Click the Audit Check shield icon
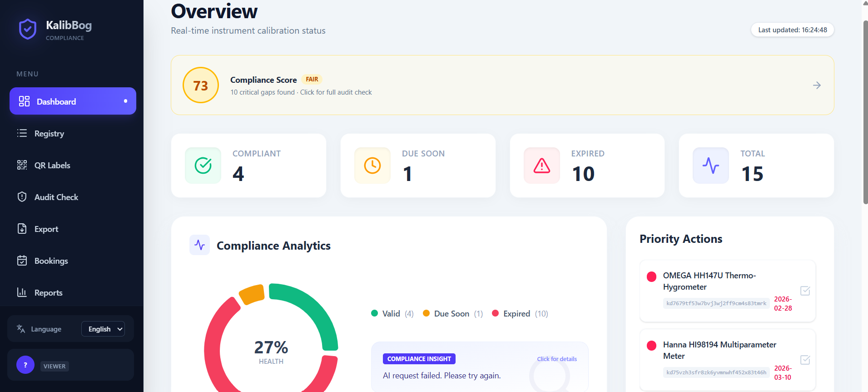 22,197
